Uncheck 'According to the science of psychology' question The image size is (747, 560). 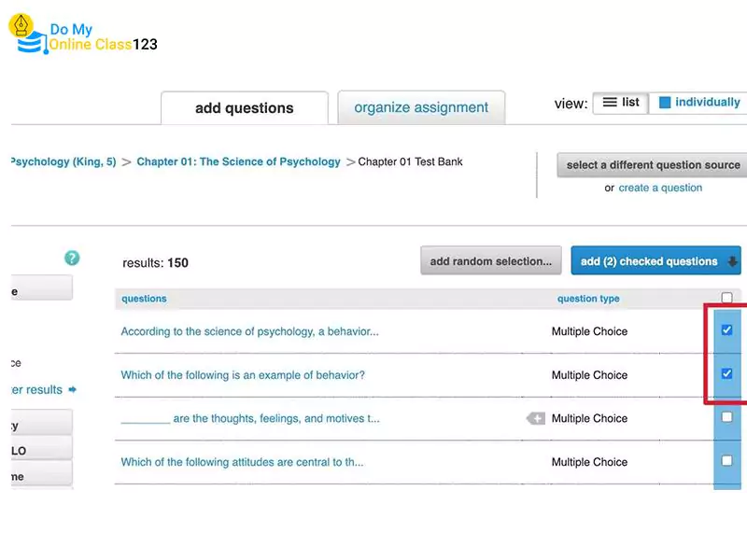pos(726,330)
